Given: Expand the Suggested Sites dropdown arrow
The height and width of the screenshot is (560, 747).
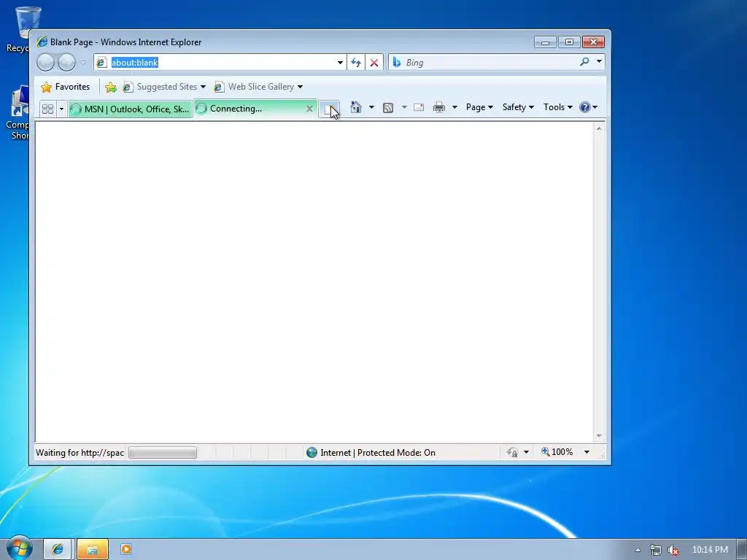Looking at the screenshot, I should (203, 87).
